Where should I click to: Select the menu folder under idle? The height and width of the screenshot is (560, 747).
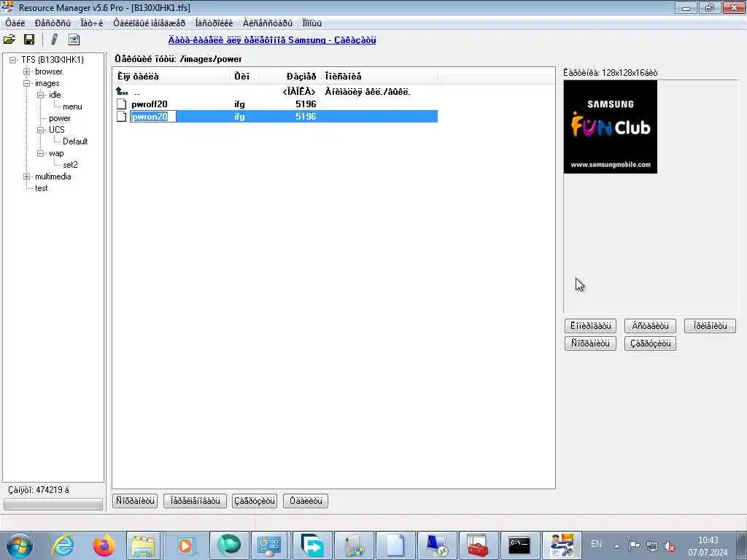tap(72, 106)
